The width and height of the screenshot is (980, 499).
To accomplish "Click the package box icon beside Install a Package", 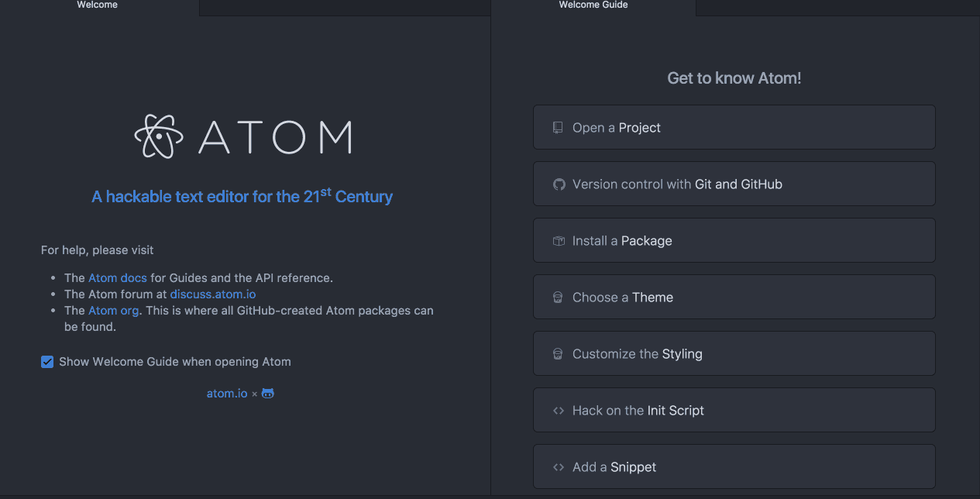I will tap(559, 241).
